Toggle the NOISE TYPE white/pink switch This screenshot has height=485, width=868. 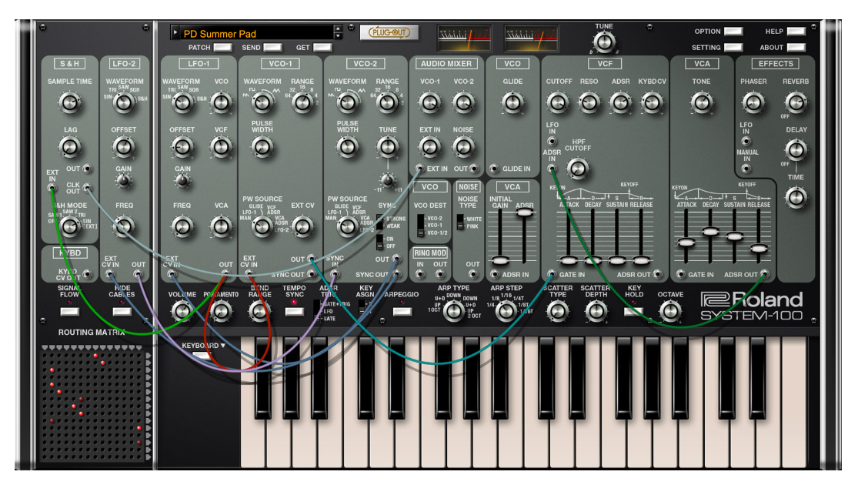click(x=460, y=222)
